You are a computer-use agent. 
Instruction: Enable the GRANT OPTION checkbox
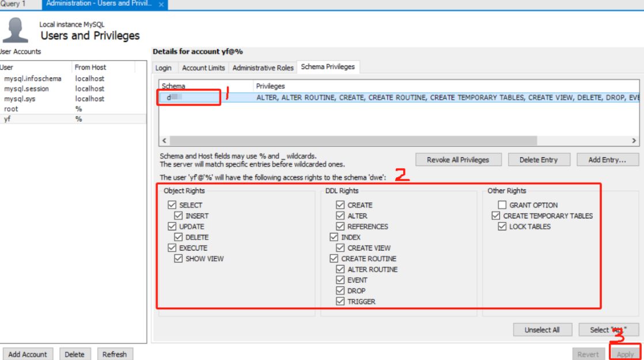pyautogui.click(x=502, y=205)
